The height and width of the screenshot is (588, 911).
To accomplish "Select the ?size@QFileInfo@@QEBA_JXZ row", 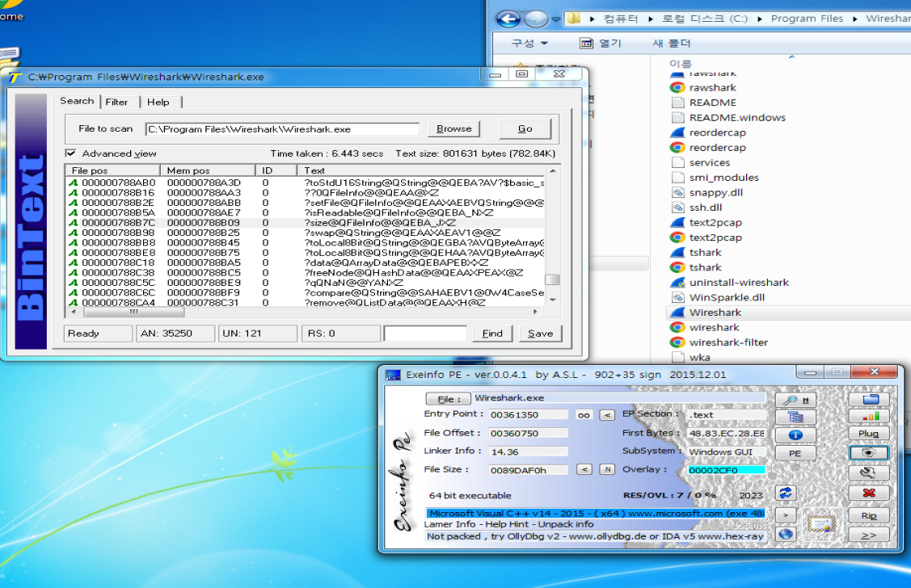I will pos(306,223).
